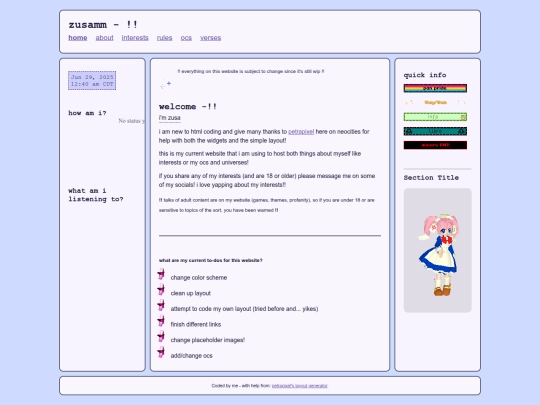Screen dimensions: 540x405
Task: Click bullet icon beside attempt to code layout
Action: pos(161,305)
